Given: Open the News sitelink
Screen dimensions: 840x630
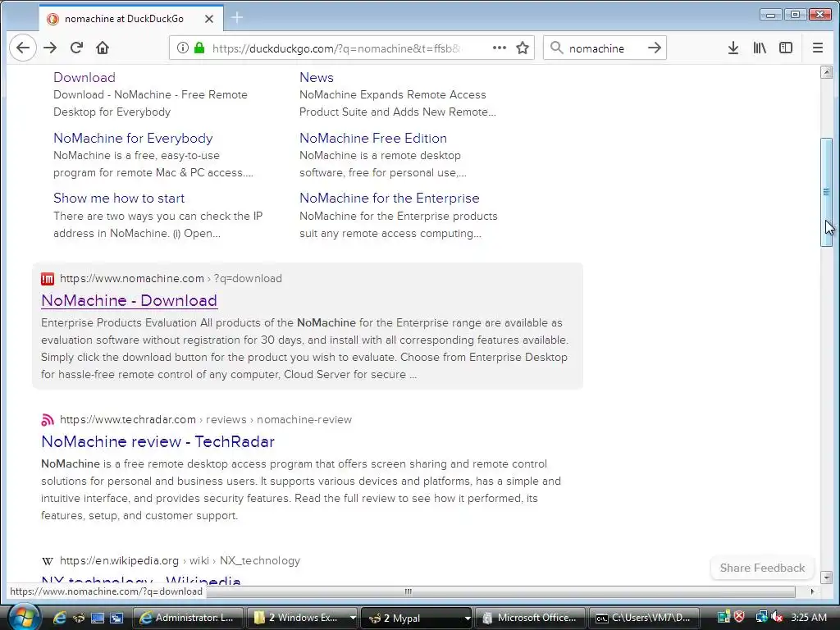Looking at the screenshot, I should point(316,77).
